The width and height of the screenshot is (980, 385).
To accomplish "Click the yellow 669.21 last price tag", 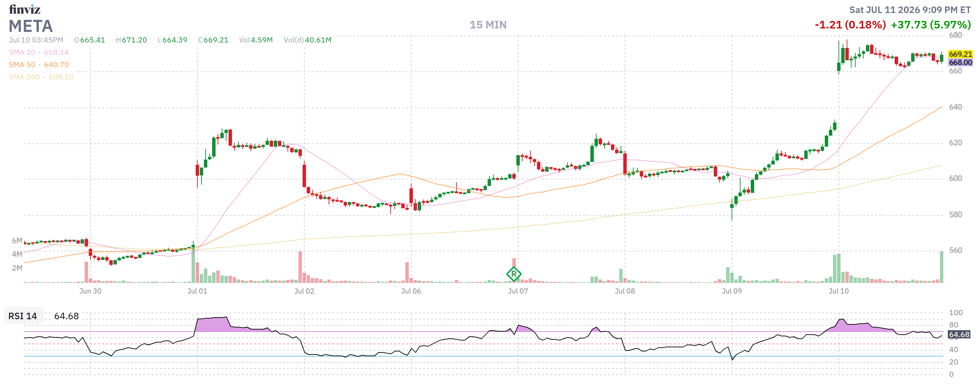I will [960, 54].
